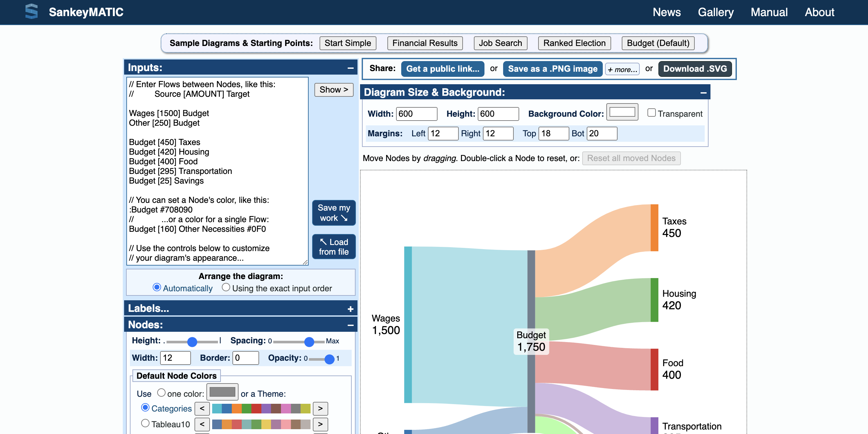Enable the Transparent background checkbox
This screenshot has height=434, width=868.
(x=651, y=113)
